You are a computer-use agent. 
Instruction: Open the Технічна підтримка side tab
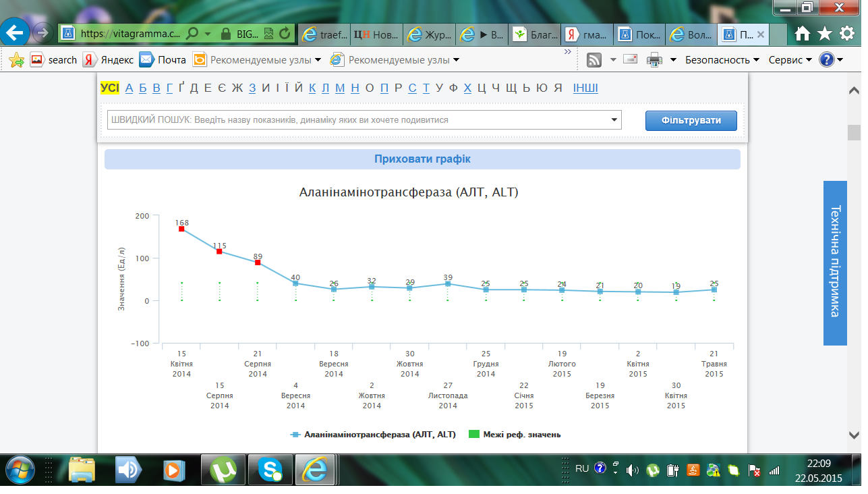pyautogui.click(x=835, y=263)
